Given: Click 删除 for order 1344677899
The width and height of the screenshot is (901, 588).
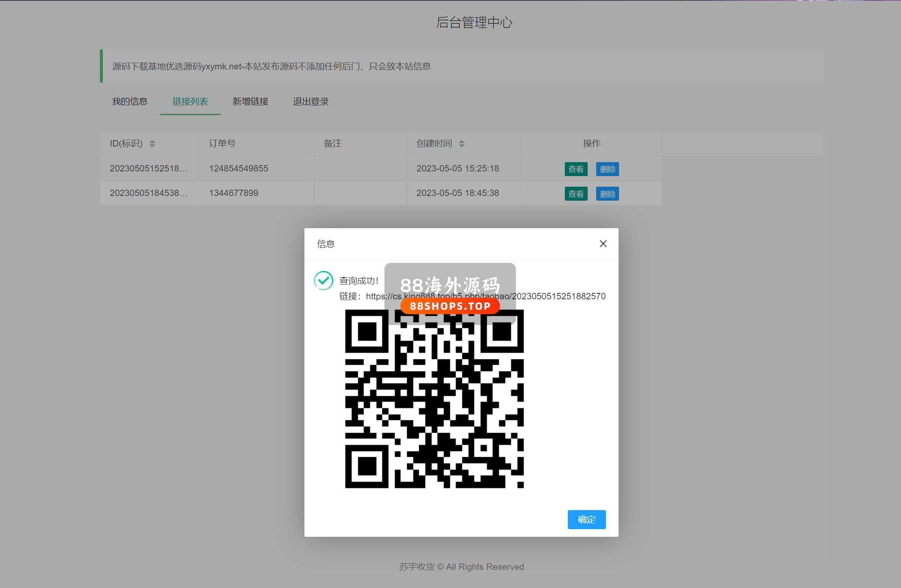Looking at the screenshot, I should click(607, 194).
